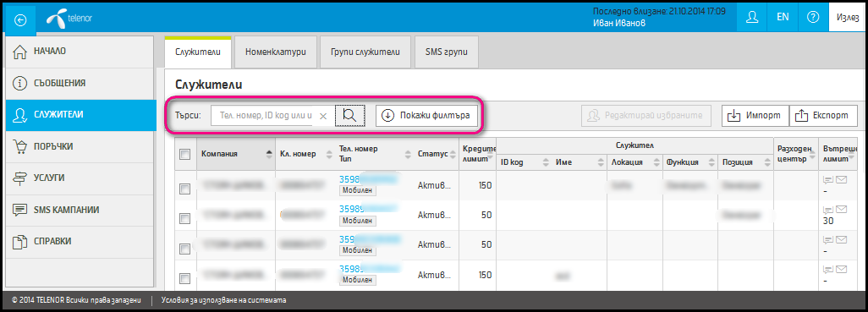The image size is (868, 312).
Task: Switch to the Групи служители tab
Action: coord(365,52)
